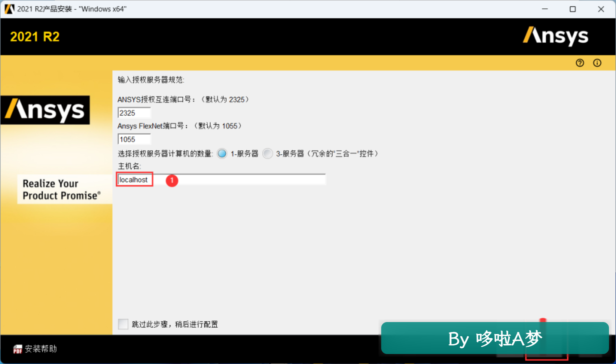Minimize the 2021 R2 installer window
Screen dimensions: 616x364
[x=545, y=9]
